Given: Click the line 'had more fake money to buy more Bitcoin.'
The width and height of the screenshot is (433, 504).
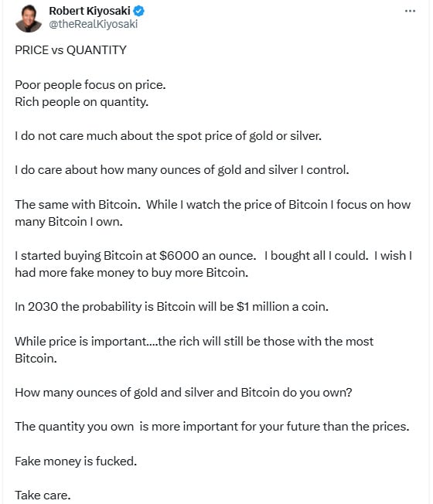Looking at the screenshot, I should [x=131, y=273].
